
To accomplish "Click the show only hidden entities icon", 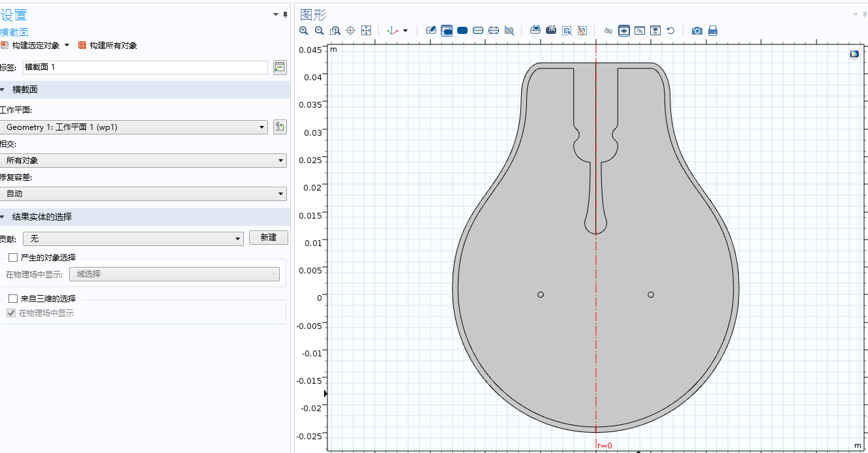I will pyautogui.click(x=640, y=31).
